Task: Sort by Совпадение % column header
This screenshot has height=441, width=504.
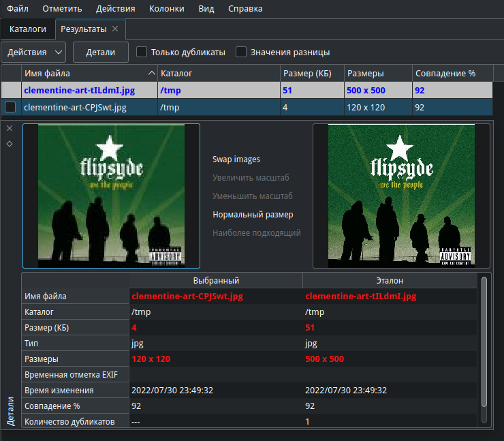Action: 452,74
